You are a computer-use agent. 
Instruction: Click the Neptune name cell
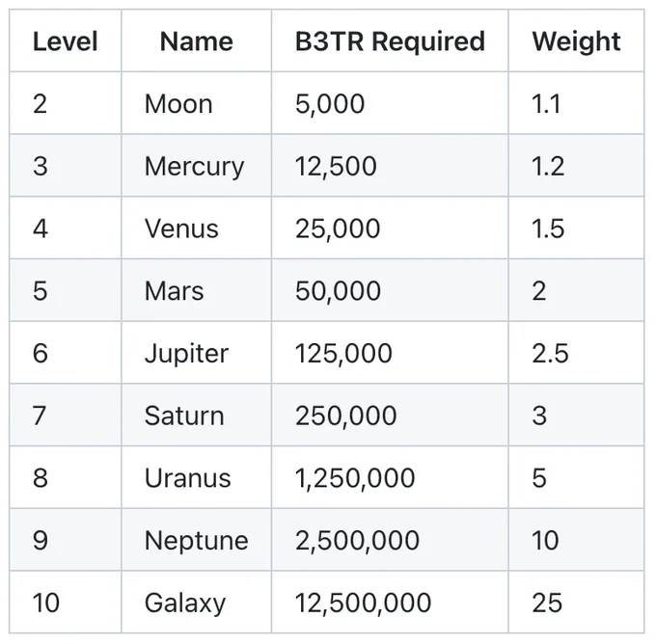click(x=197, y=541)
